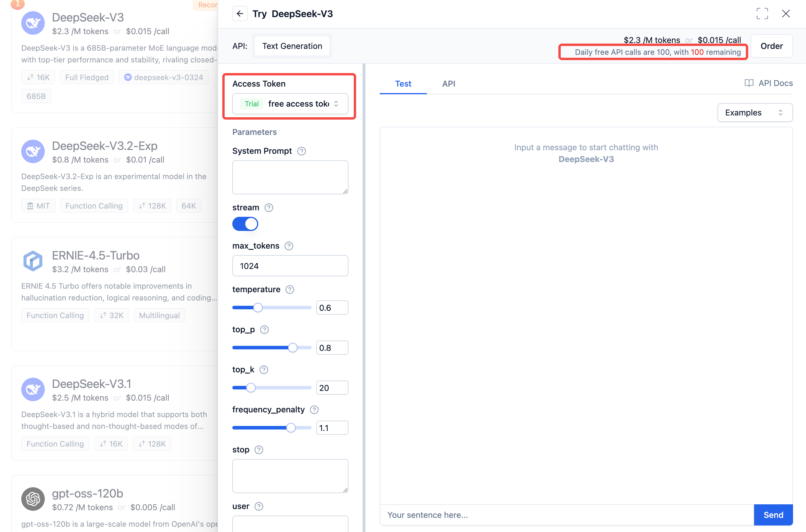This screenshot has width=806, height=532.
Task: Click the fullscreen expand icon
Action: 762,14
